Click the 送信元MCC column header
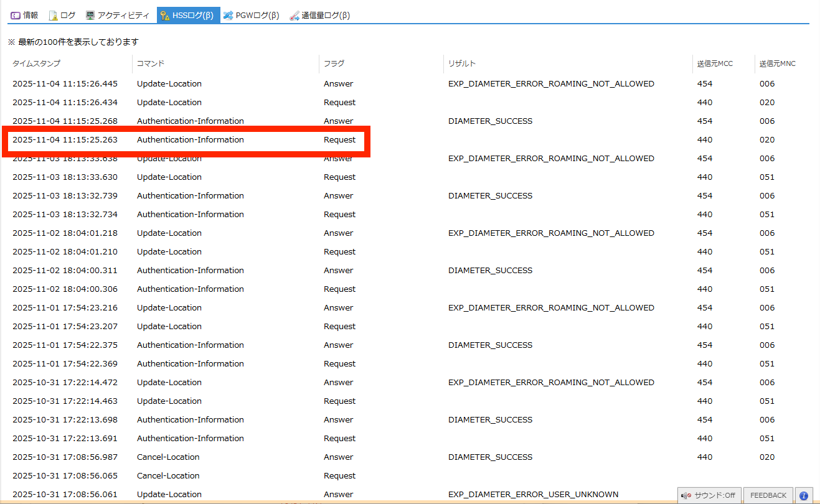The height and width of the screenshot is (504, 820). [x=715, y=63]
